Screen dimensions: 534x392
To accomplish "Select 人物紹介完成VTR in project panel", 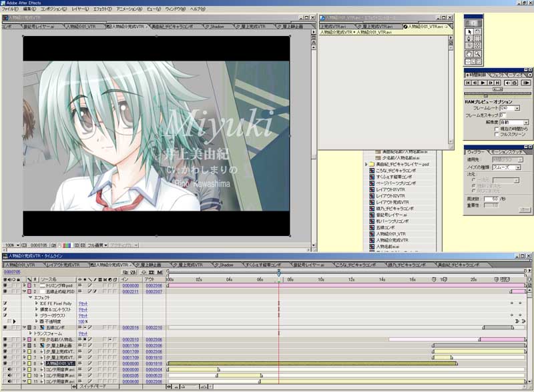I will 392,240.
